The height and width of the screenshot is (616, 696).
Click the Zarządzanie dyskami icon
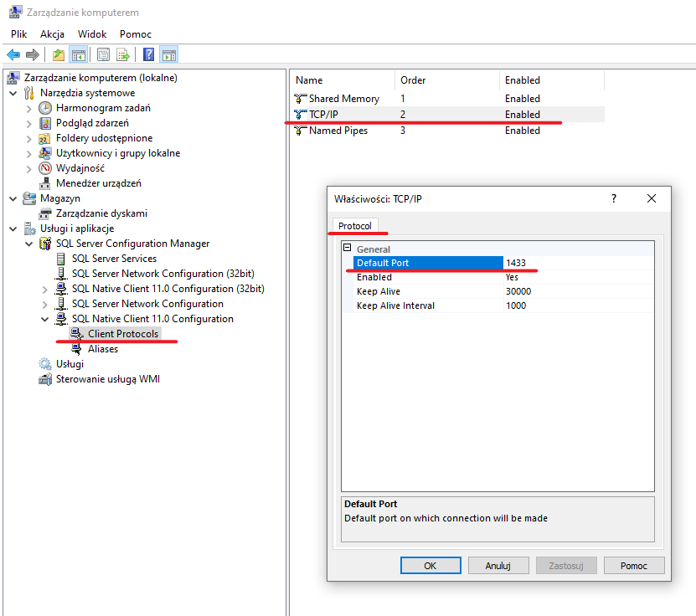pyautogui.click(x=45, y=213)
